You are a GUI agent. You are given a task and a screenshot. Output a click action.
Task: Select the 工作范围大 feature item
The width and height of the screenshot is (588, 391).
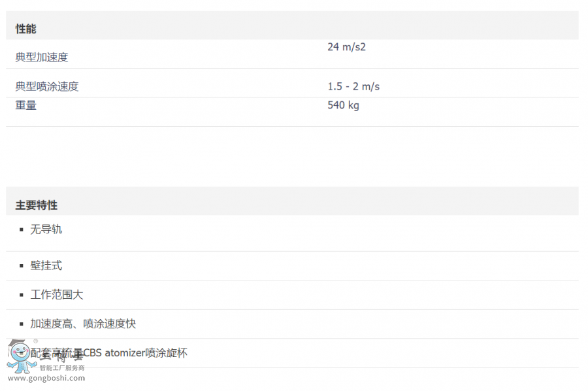(57, 295)
